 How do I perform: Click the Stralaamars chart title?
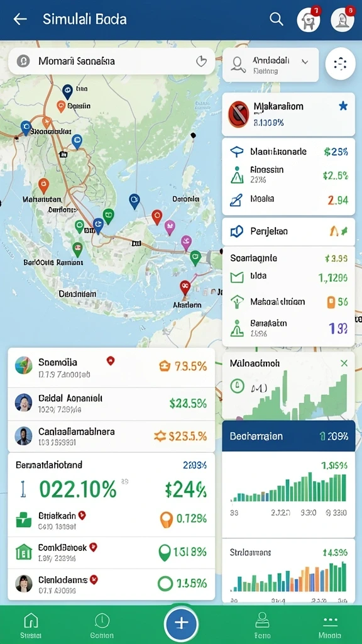point(250,552)
